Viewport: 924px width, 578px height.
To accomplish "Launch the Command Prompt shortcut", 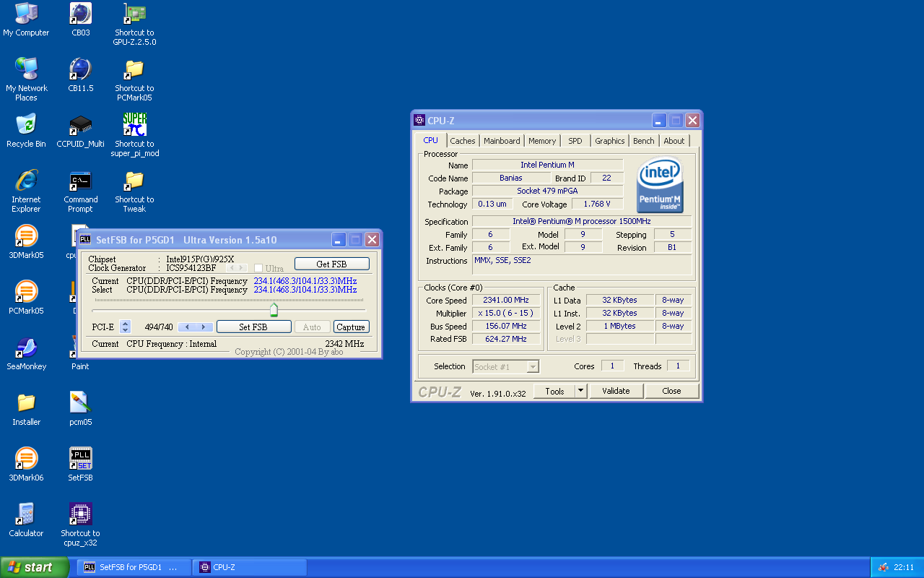I will (x=80, y=191).
